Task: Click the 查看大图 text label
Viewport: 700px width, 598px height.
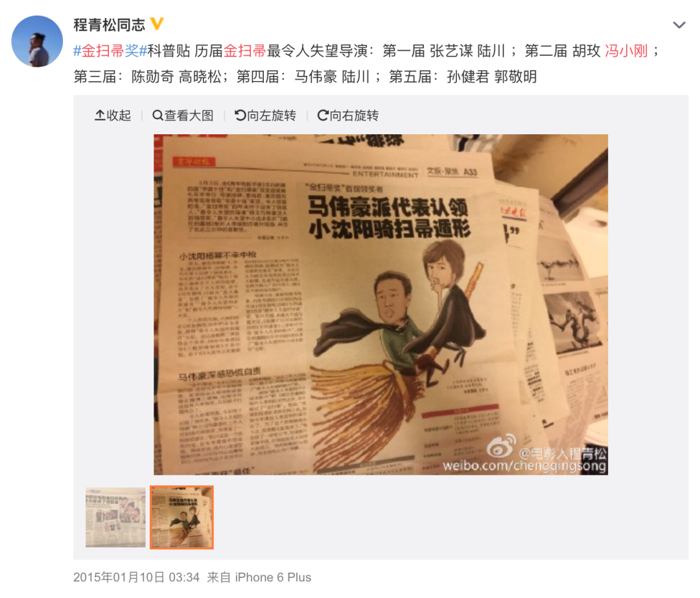Action: [189, 115]
